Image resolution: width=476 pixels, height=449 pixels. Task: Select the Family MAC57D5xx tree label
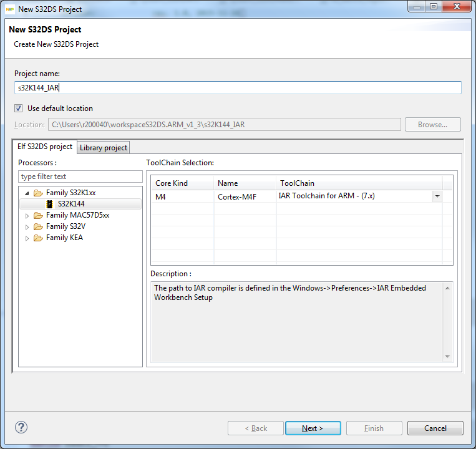[x=78, y=215]
